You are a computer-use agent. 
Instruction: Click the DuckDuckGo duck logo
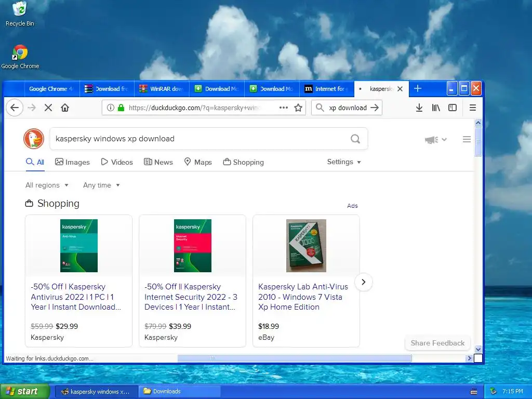(34, 139)
